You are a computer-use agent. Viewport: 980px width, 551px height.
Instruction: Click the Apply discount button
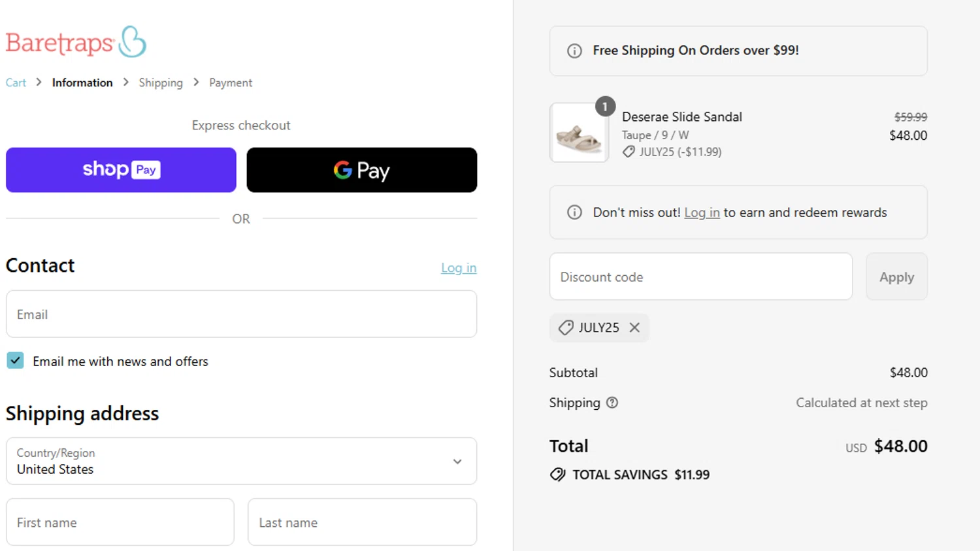pyautogui.click(x=896, y=276)
